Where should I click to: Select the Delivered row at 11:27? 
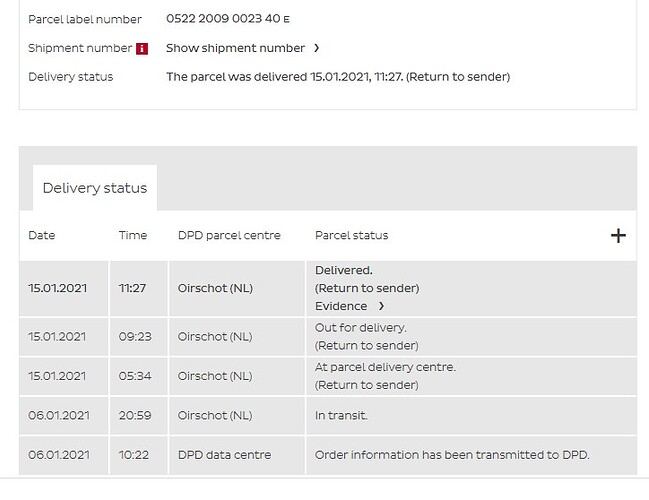point(328,288)
